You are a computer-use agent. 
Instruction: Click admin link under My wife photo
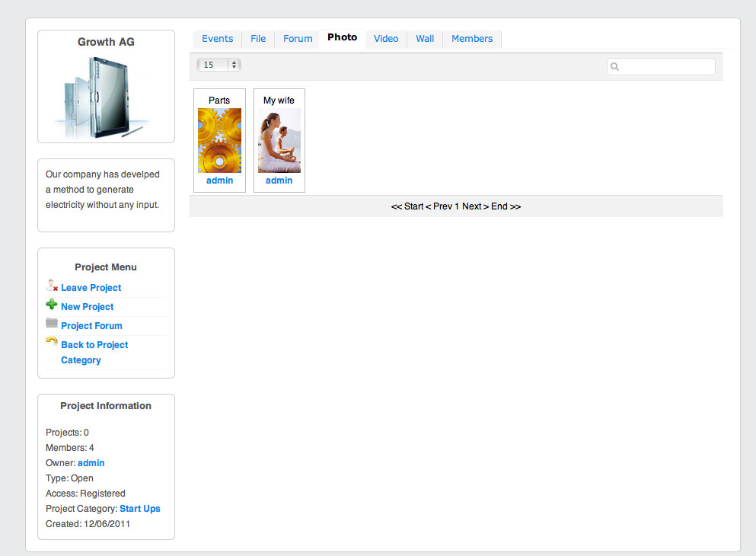coord(279,181)
